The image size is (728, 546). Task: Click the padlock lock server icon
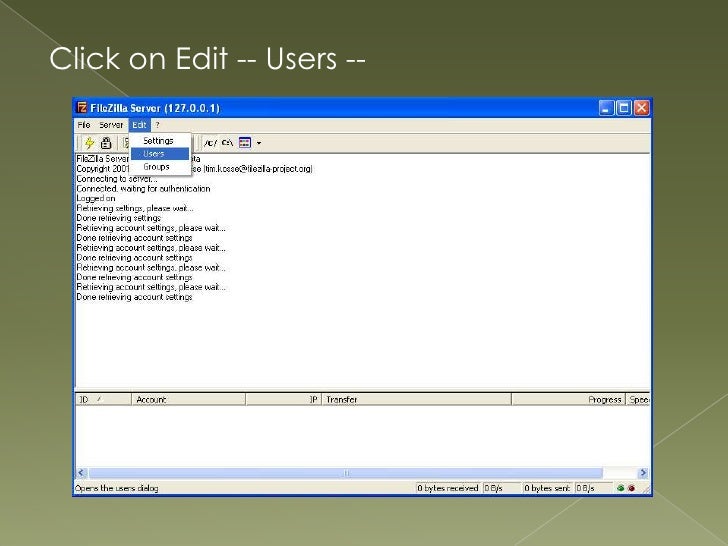pyautogui.click(x=106, y=142)
